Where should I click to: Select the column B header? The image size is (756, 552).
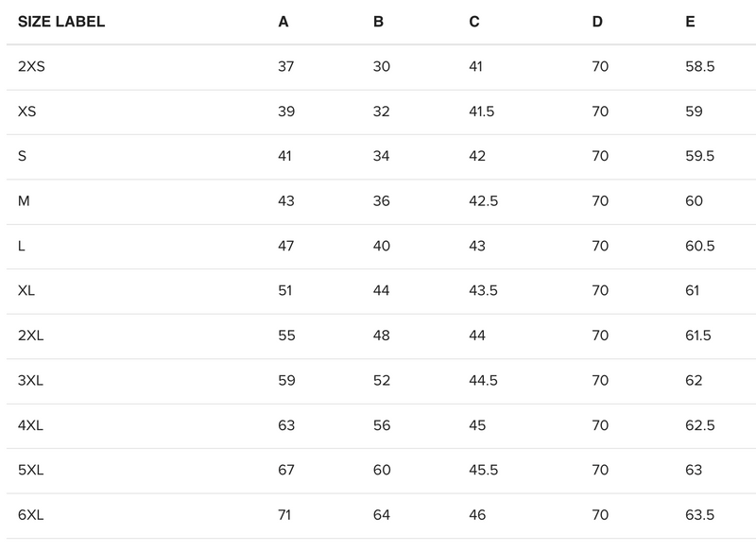pyautogui.click(x=378, y=22)
